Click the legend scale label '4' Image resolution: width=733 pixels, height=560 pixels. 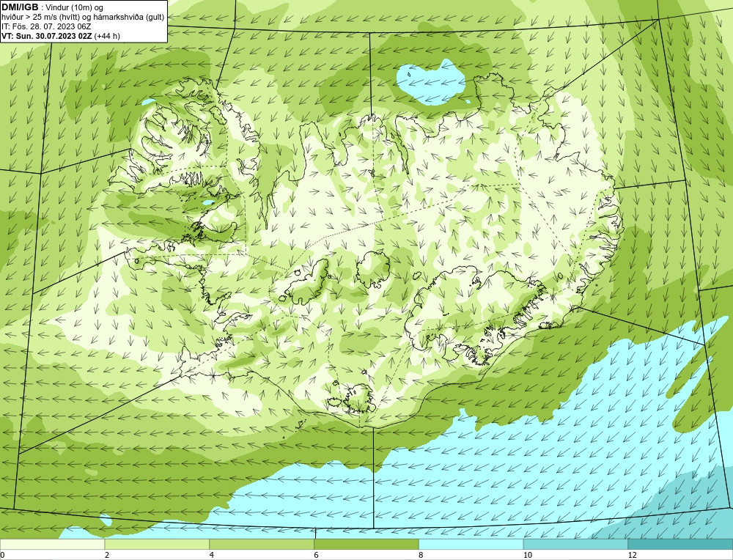[212, 555]
